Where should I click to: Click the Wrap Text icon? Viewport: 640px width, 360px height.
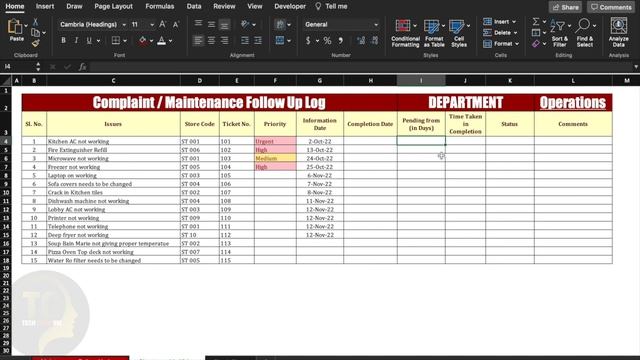280,24
